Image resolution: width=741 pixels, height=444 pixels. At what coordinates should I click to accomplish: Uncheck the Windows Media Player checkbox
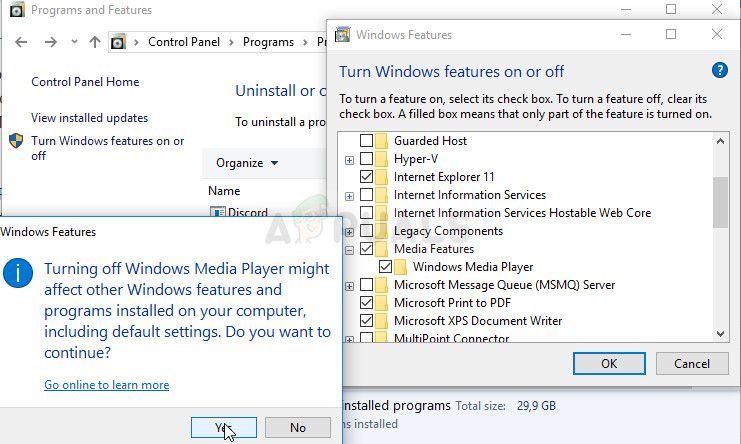[x=385, y=267]
